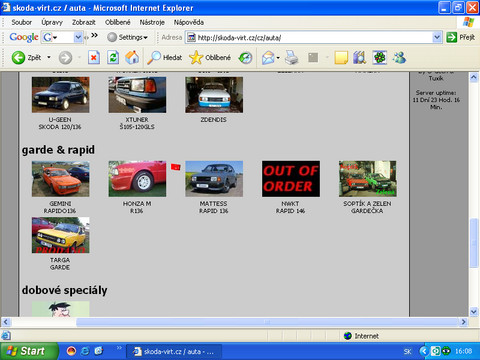Open SOPTÍK A ZELEN GARDEČKA thumbnail
This screenshot has width=480, height=360.
[368, 179]
